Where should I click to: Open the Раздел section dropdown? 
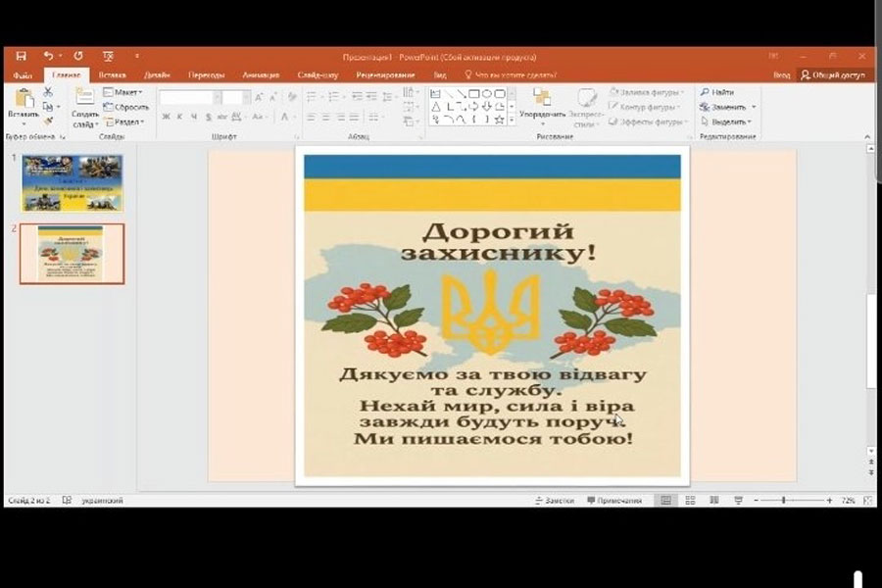point(124,122)
